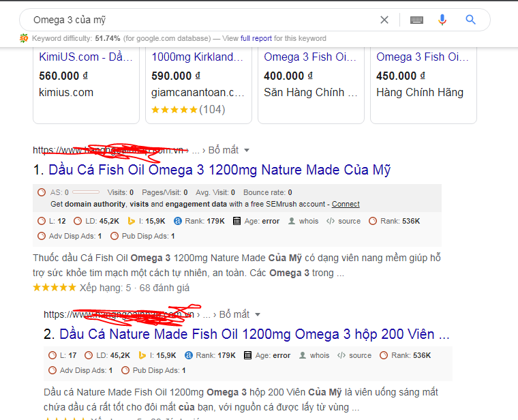Open the on-screen keyboard input tool
This screenshot has width=518, height=420.
coord(416,20)
